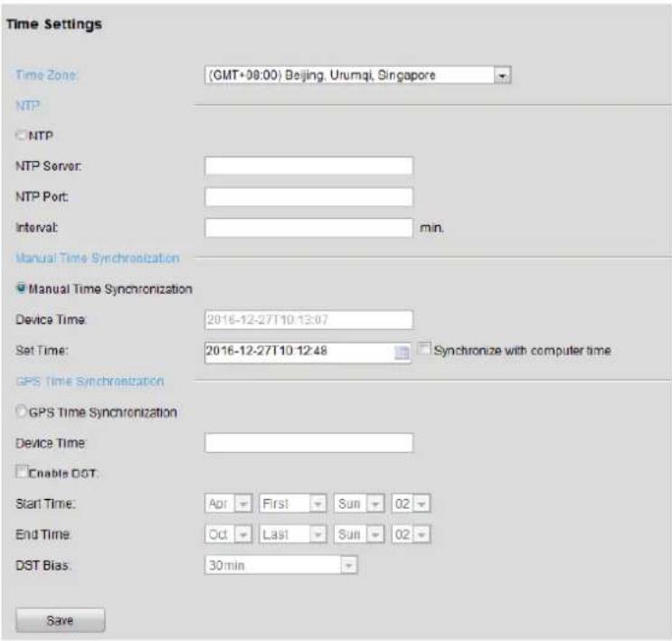Image resolution: width=672 pixels, height=641 pixels.
Task: Open the DST Bias dropdown showing 30min
Action: tap(280, 565)
